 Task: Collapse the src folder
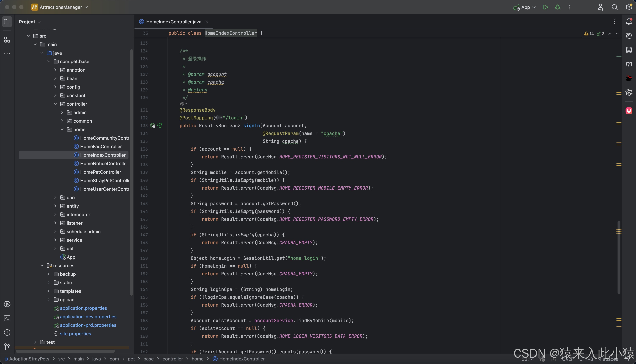(28, 36)
